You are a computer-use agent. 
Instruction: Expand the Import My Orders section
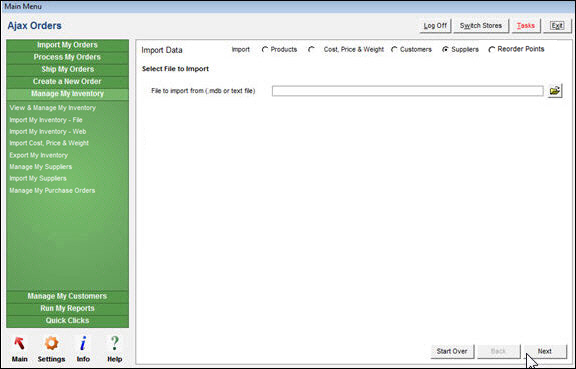pyautogui.click(x=67, y=45)
